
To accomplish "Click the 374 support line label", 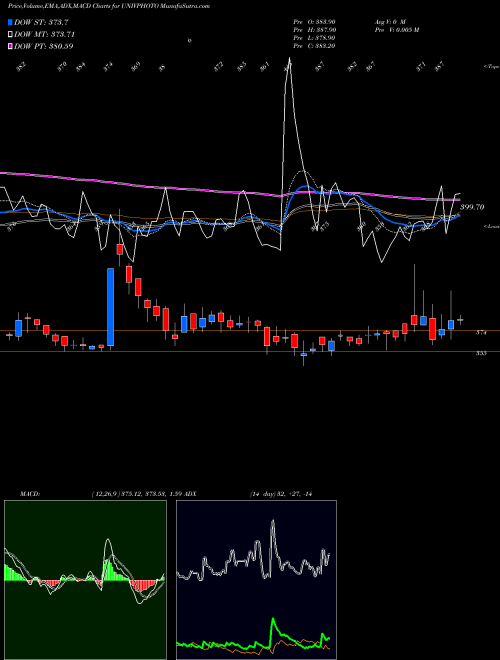I will [481, 333].
